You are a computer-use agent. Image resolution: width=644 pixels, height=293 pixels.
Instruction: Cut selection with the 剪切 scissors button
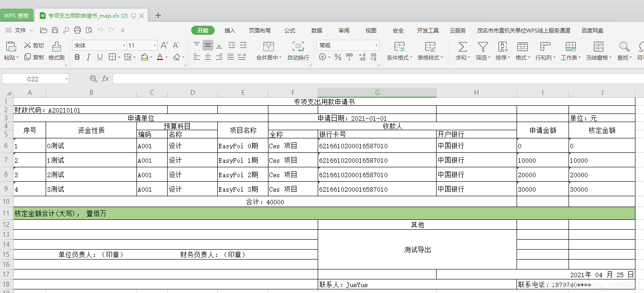34,45
